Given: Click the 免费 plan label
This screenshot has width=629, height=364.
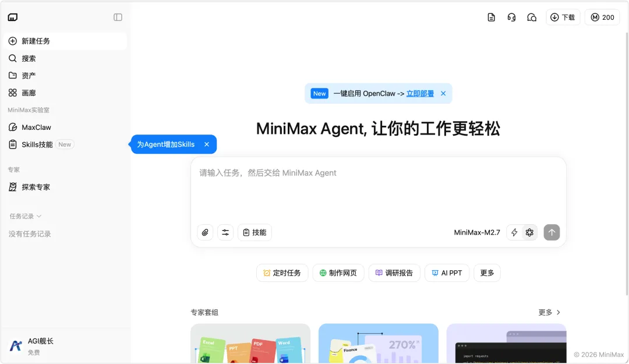Looking at the screenshot, I should click(x=34, y=352).
